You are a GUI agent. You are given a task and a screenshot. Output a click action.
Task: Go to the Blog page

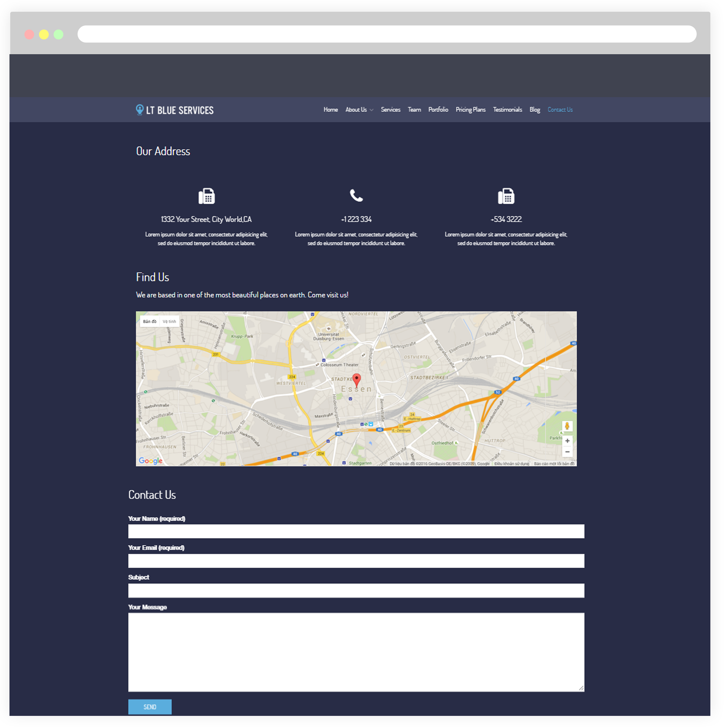click(x=535, y=110)
